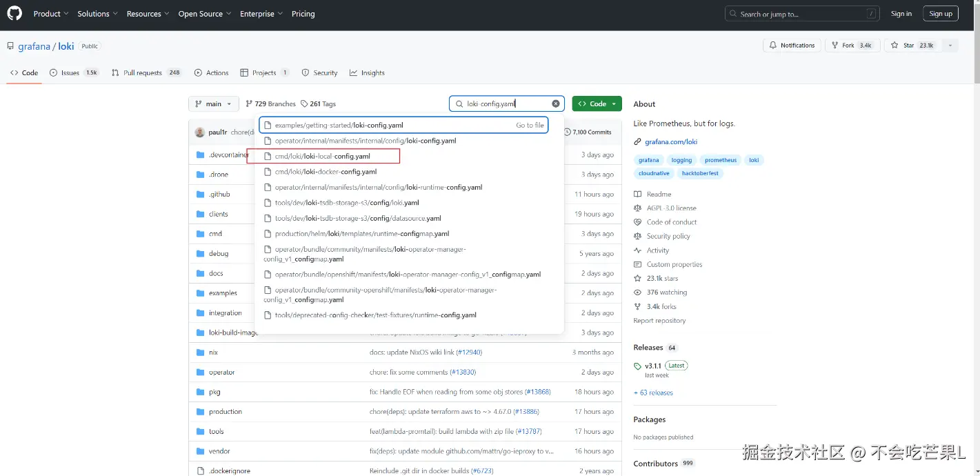Viewport: 980px width, 476px height.
Task: Open the .github folder icon
Action: pos(201,195)
